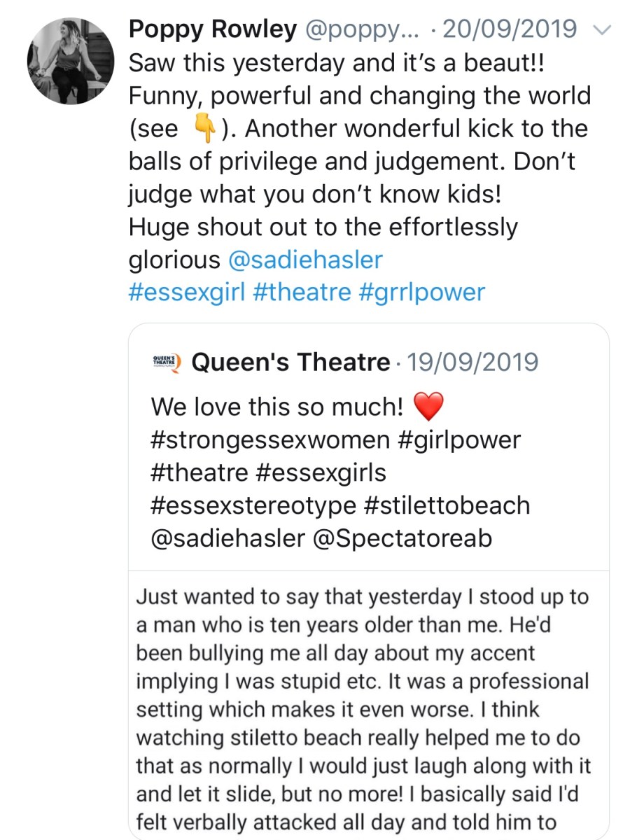
Task: Click the 19/09/2019 quoted tweet date
Action: point(473,363)
